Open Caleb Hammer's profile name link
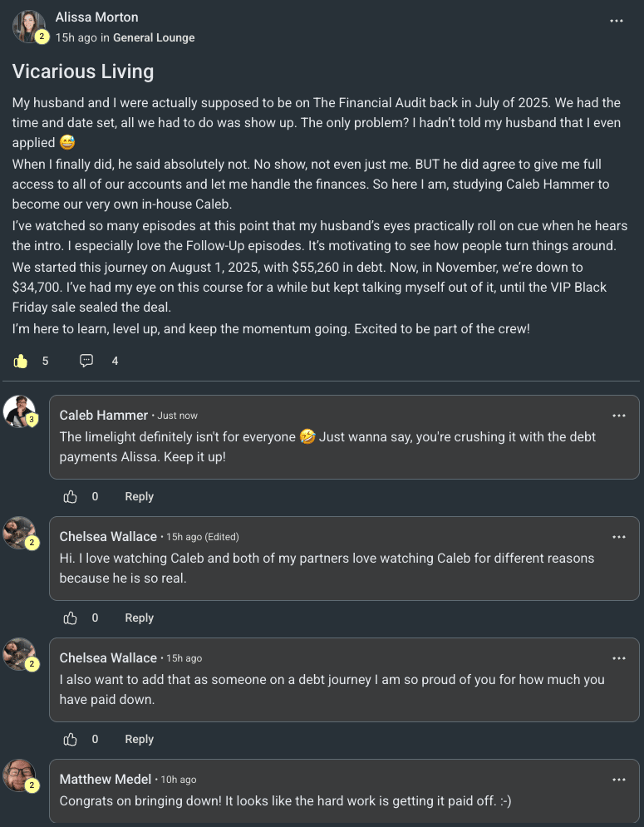Image resolution: width=644 pixels, height=827 pixels. [104, 415]
